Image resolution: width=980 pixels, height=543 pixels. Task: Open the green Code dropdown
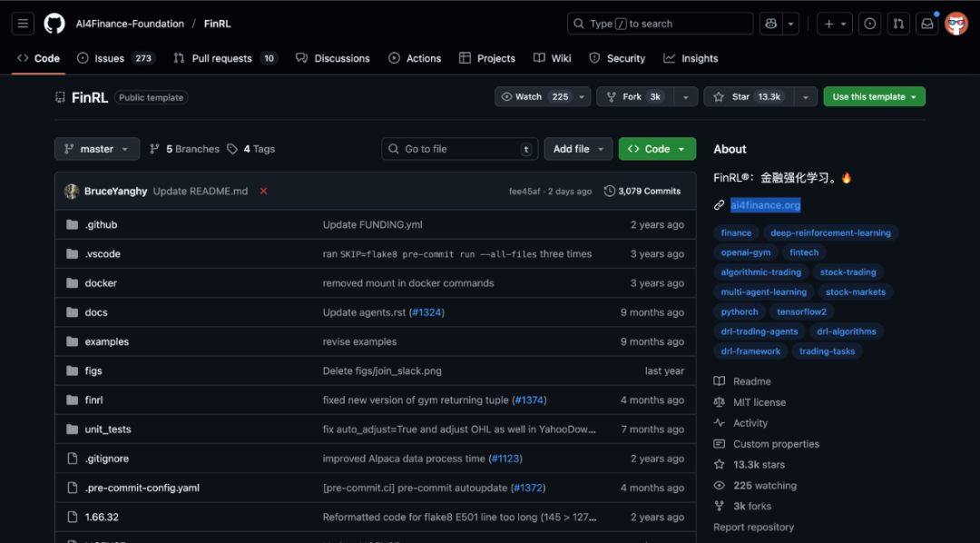[x=657, y=149]
